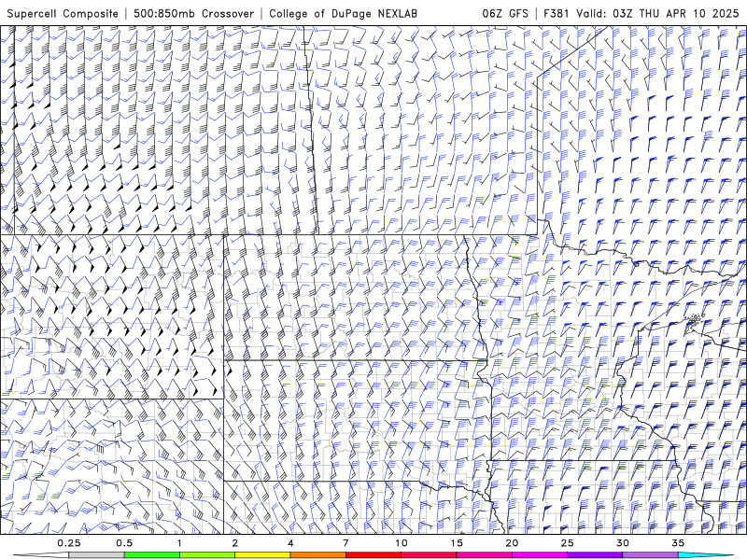Select the white below-0.25 legend arrow
The width and height of the screenshot is (747, 560).
click(41, 555)
